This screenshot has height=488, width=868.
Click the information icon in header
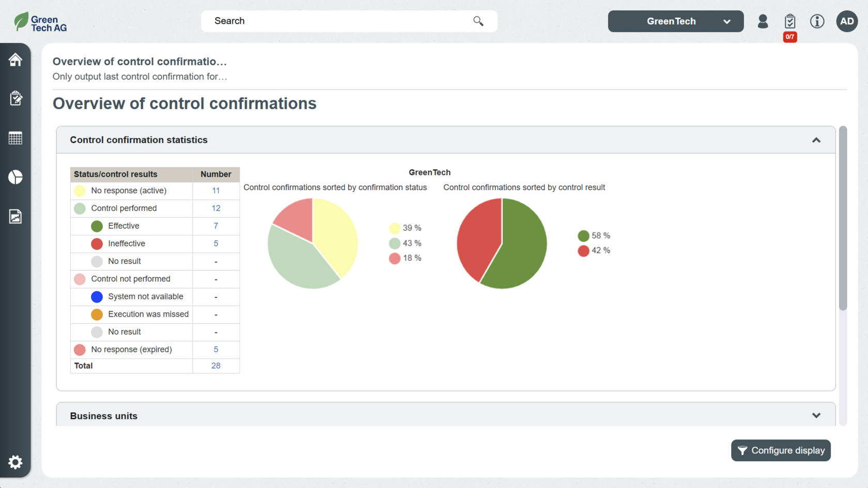coord(817,21)
